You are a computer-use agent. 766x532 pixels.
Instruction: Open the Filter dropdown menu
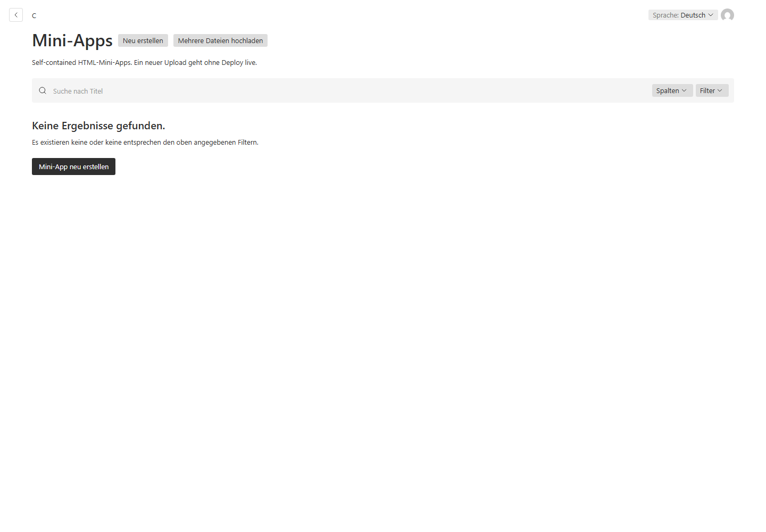point(712,90)
